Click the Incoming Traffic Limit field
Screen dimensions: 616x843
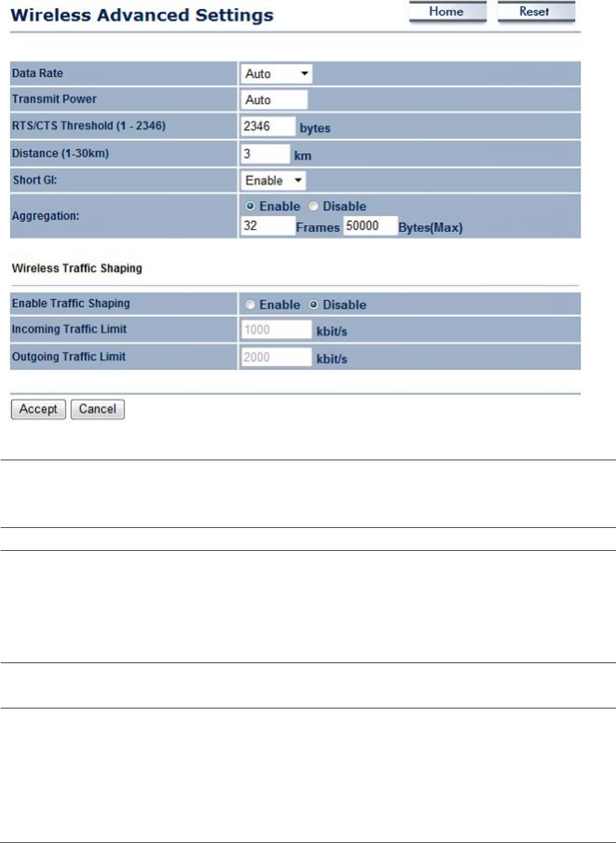(276, 330)
